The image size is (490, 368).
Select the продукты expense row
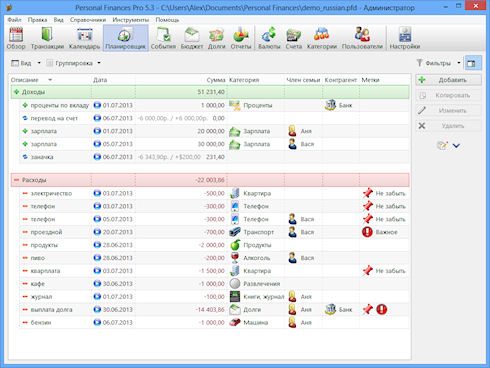pyautogui.click(x=214, y=245)
